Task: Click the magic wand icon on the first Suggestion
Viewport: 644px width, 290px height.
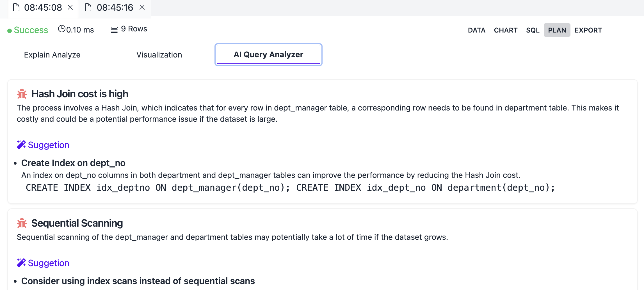Action: pyautogui.click(x=21, y=144)
